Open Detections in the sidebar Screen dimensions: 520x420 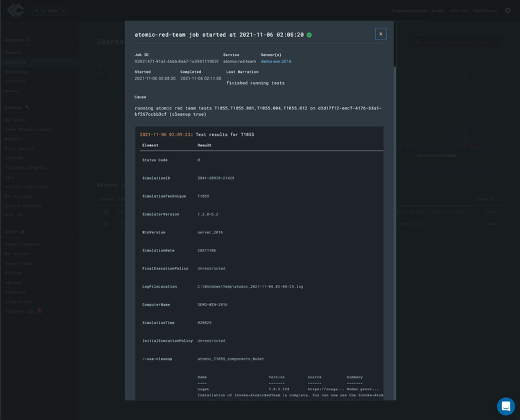(x=16, y=72)
